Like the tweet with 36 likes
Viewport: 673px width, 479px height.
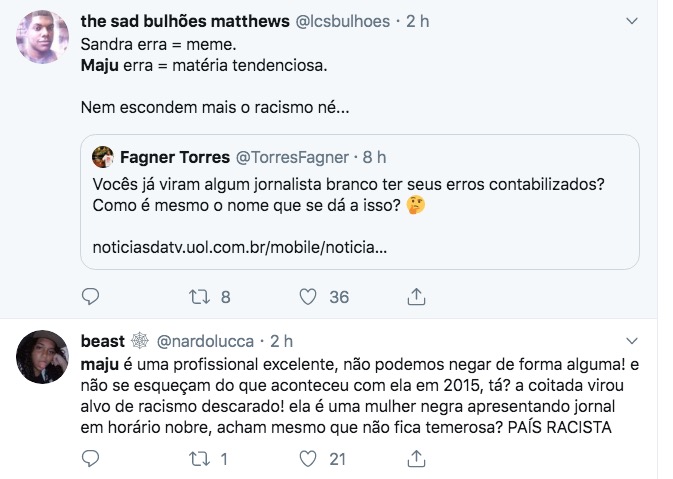click(309, 296)
